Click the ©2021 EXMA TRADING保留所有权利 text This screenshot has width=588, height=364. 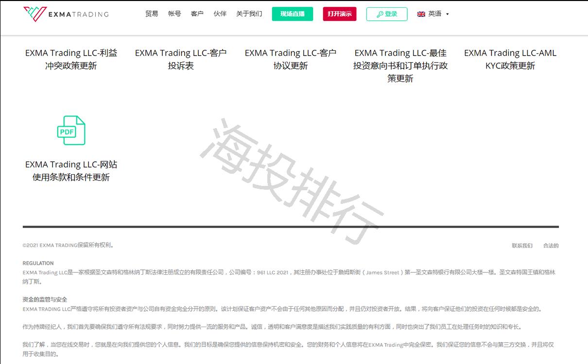point(68,246)
